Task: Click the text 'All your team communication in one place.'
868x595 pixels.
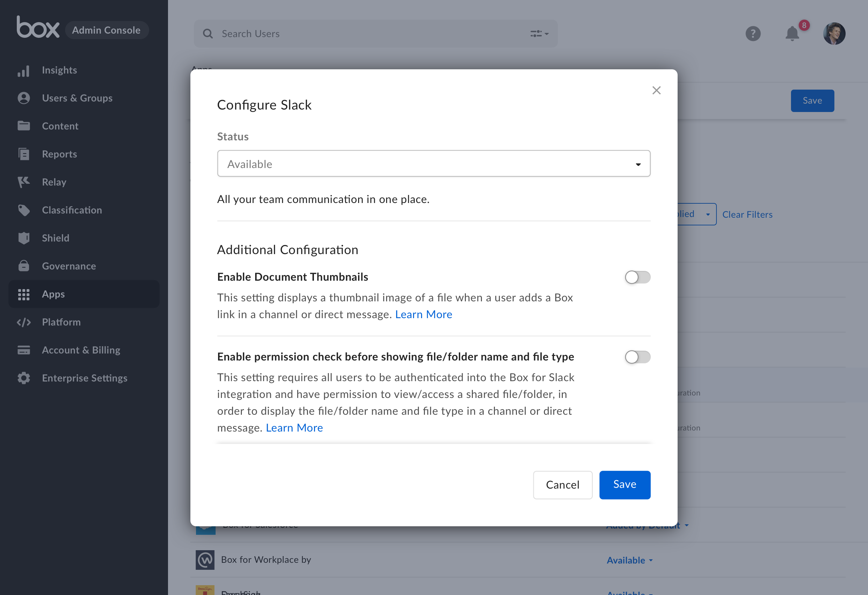Action: click(323, 199)
